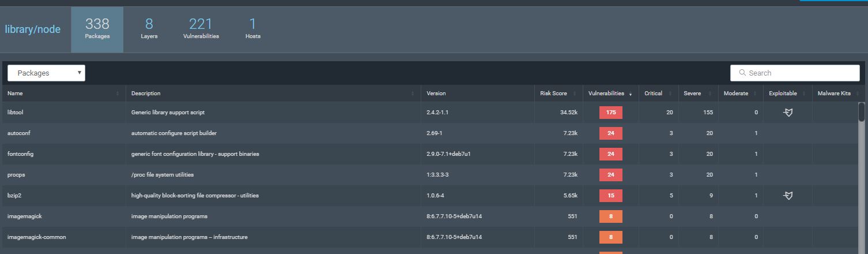Select the bzip2 package name
The width and height of the screenshot is (868, 254).
click(x=14, y=196)
